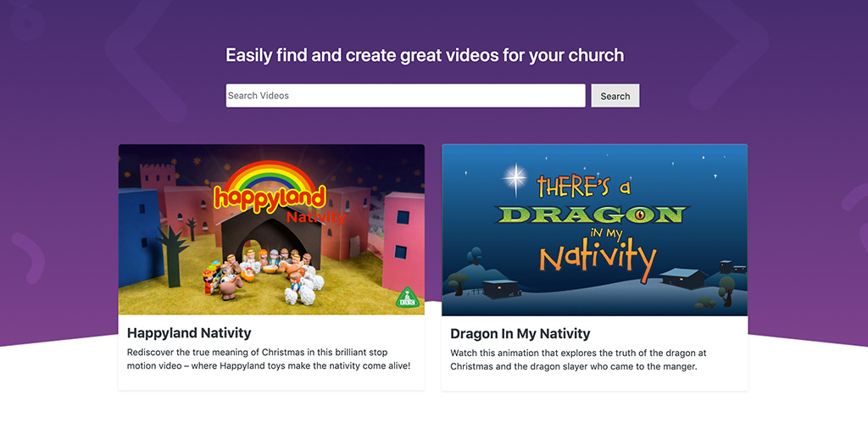Click the description starting 'Rediscover the true meaning'
This screenshot has width=868, height=434.
[269, 359]
